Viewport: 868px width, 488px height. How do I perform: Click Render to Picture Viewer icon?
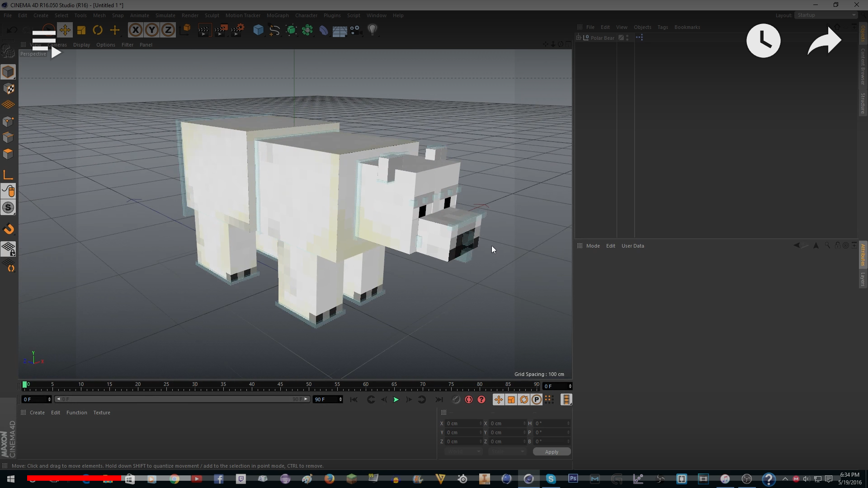click(x=221, y=30)
